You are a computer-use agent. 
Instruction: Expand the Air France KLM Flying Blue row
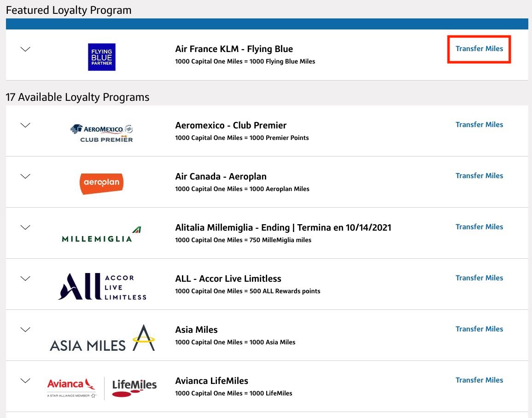click(x=25, y=49)
